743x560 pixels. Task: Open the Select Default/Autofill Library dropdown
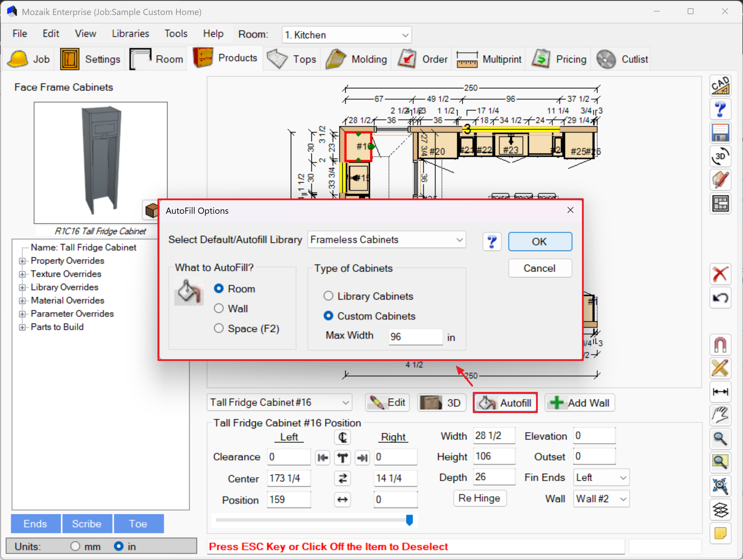click(x=386, y=240)
